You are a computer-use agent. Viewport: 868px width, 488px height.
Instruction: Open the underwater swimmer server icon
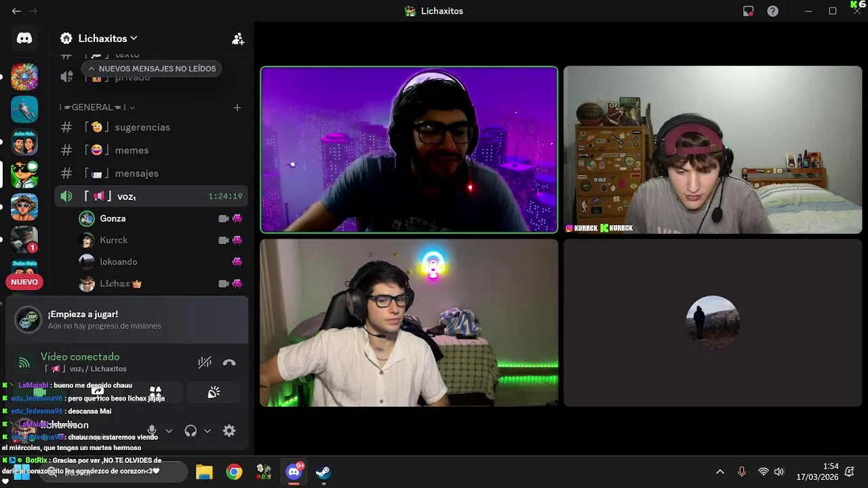[24, 109]
